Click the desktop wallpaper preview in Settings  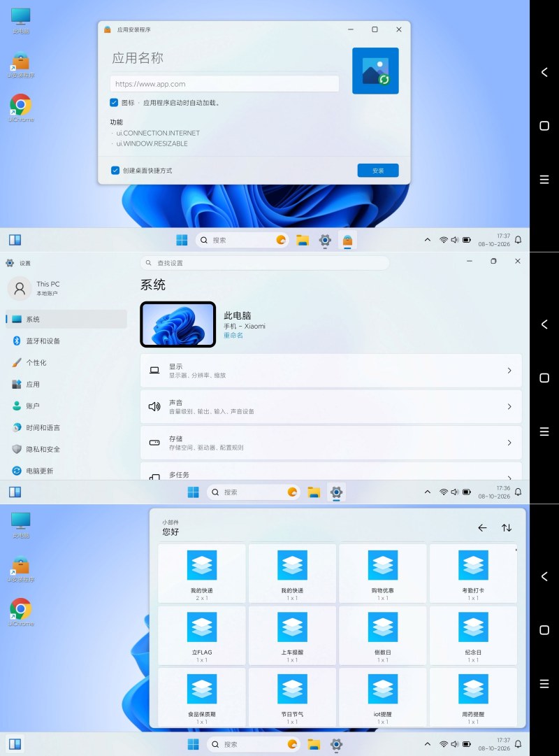tap(177, 324)
